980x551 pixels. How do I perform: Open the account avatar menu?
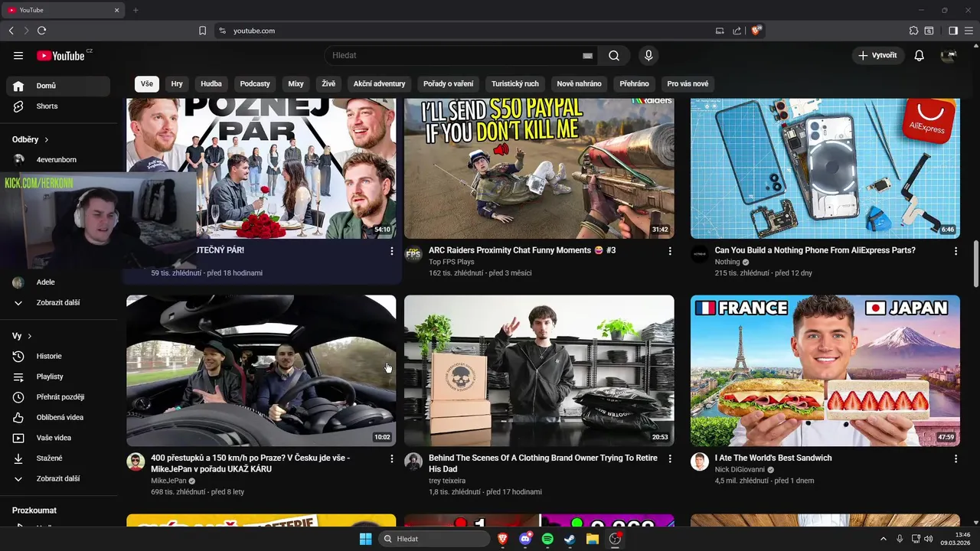point(949,55)
